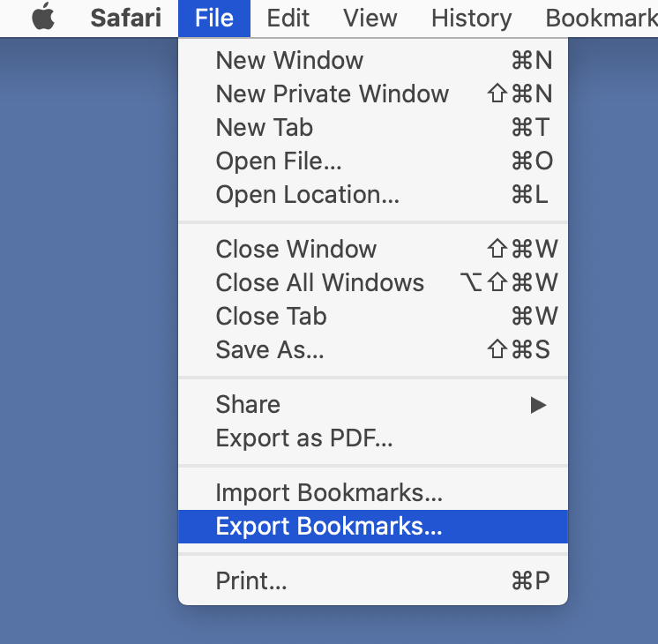This screenshot has width=658, height=644.
Task: Select Open File… menu item
Action: click(x=279, y=161)
